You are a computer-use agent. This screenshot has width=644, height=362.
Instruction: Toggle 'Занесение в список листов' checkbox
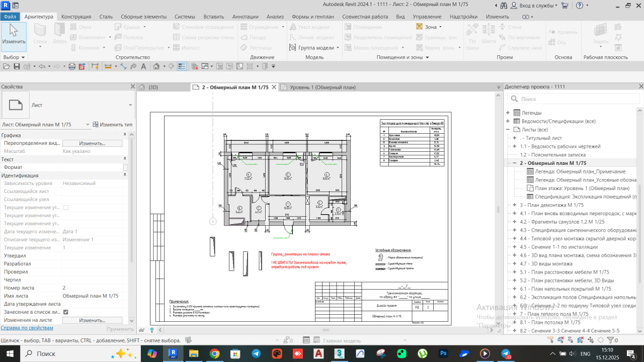click(x=65, y=312)
